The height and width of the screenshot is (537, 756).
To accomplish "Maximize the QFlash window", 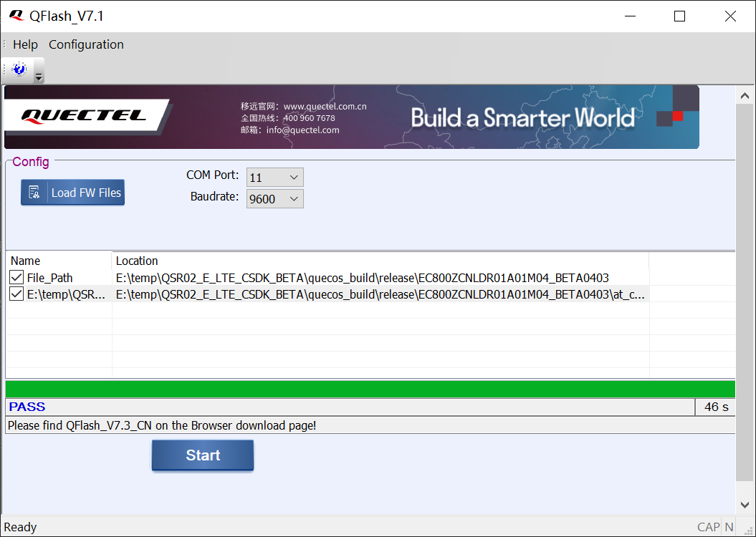I will [679, 16].
